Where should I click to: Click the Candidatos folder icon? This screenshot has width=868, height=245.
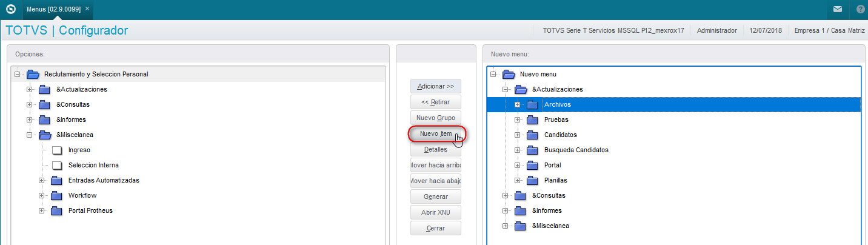533,135
